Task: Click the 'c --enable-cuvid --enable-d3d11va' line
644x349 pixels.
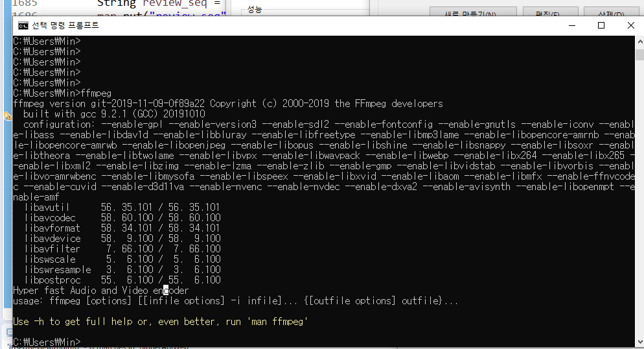Action: [324, 187]
